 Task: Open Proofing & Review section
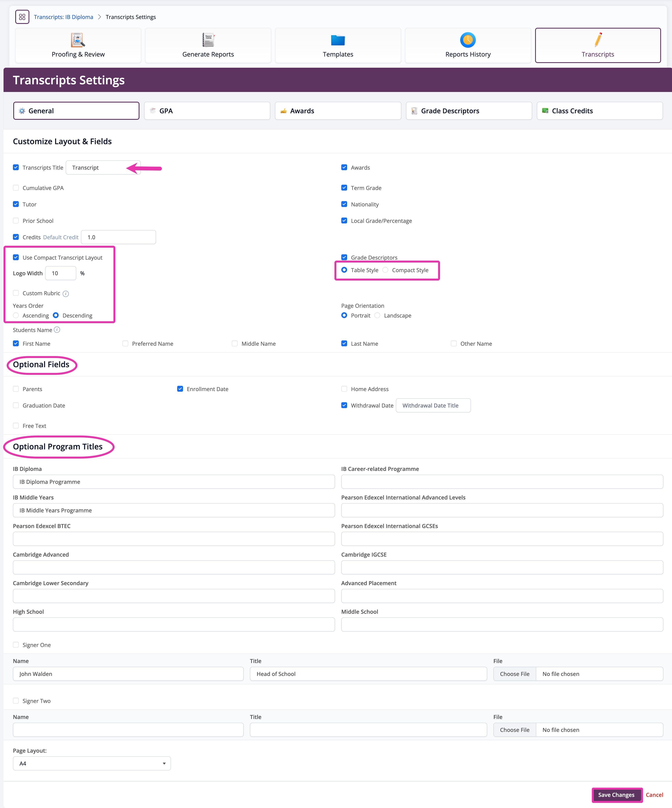pyautogui.click(x=78, y=45)
